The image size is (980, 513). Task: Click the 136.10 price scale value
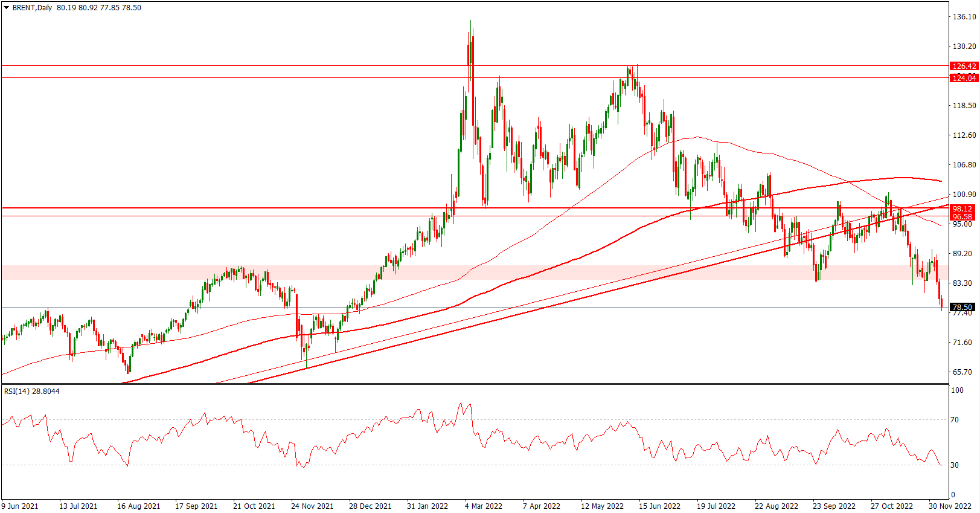pos(964,16)
